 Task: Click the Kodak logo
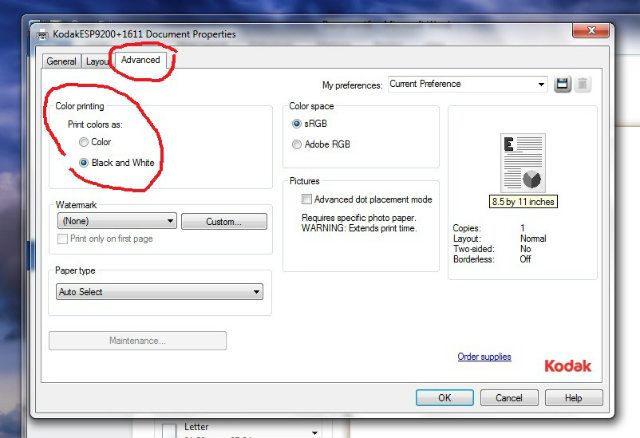tap(568, 366)
